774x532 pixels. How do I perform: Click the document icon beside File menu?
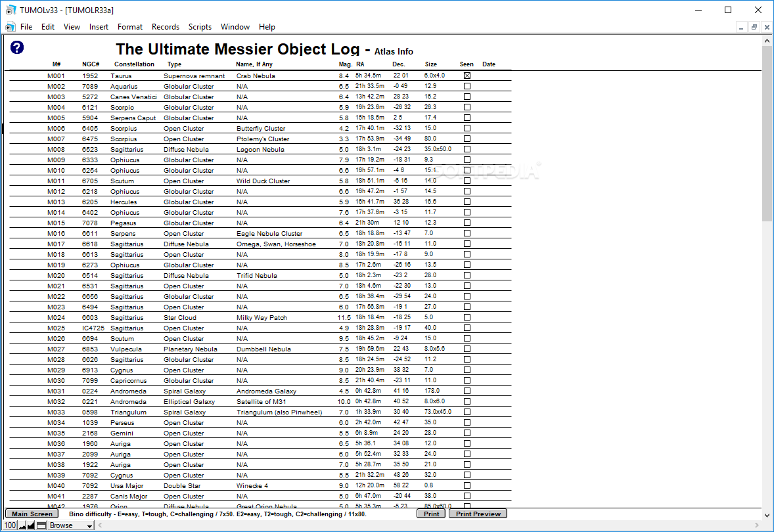pos(10,27)
